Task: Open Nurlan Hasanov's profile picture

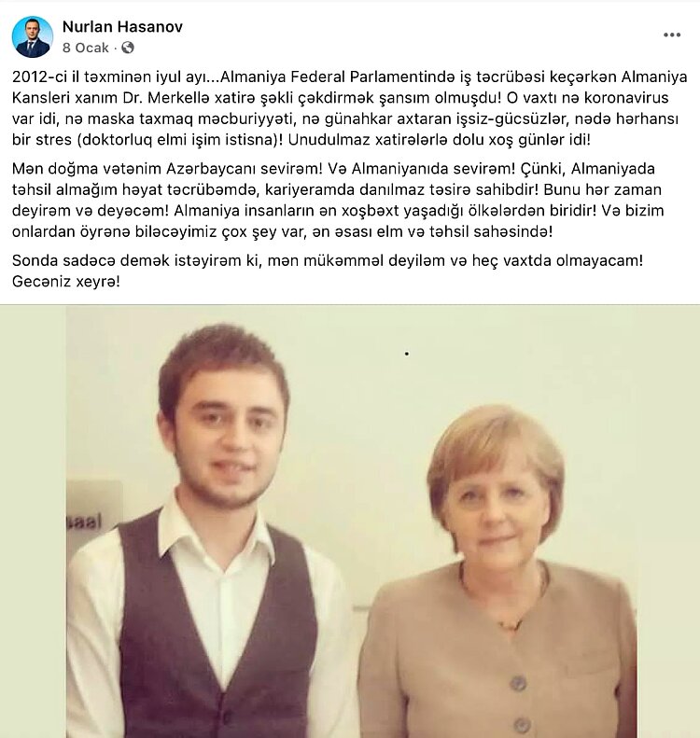Action: tap(33, 36)
